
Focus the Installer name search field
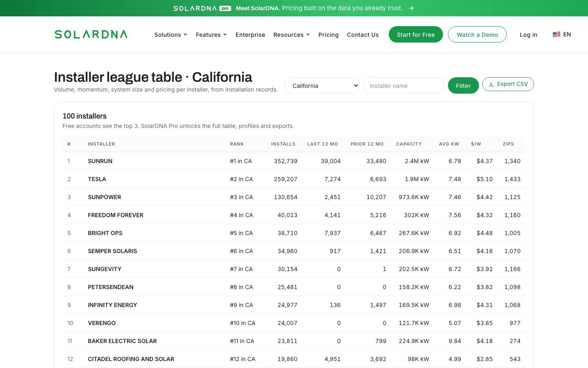(x=403, y=85)
